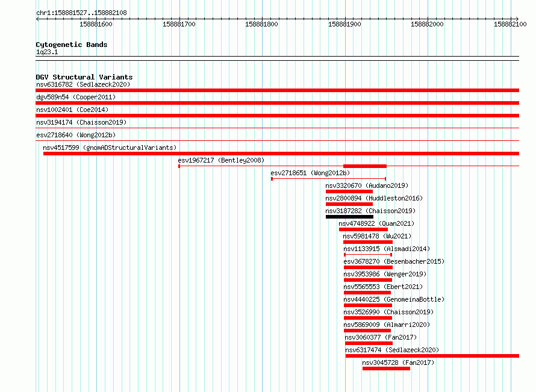Select nsv3953986 (Wenger2019) label

coord(385,274)
